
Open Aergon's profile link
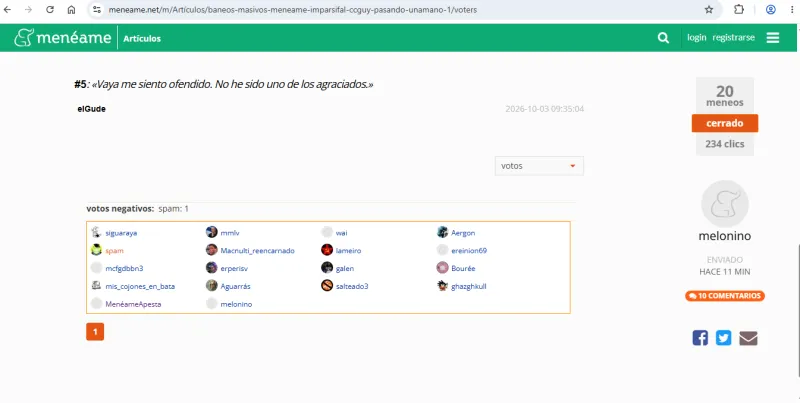463,233
